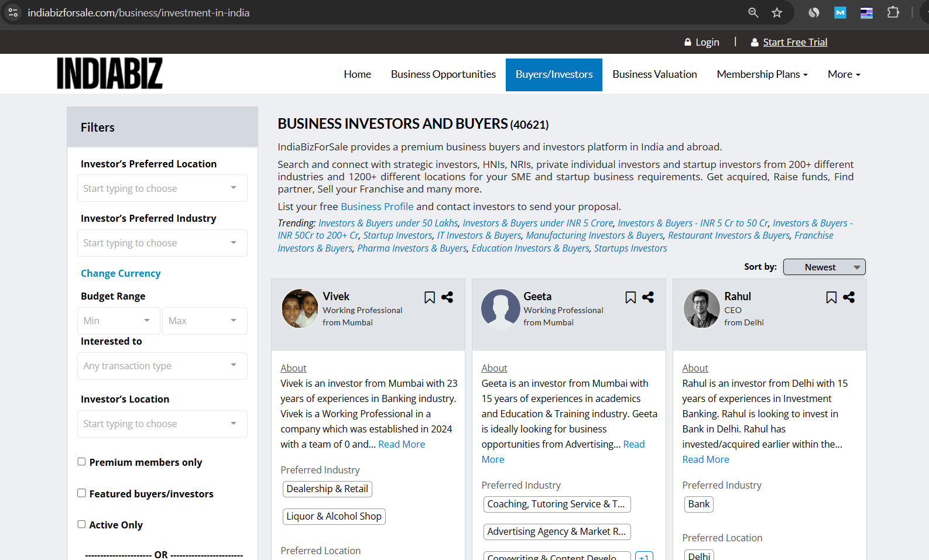Click the browser address bar URL

[x=139, y=12]
